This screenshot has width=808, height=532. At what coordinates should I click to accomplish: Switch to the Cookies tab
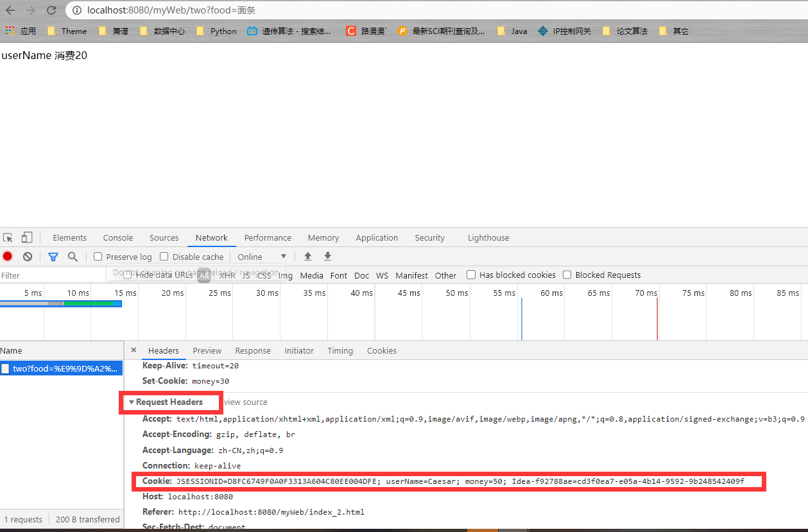(x=381, y=350)
